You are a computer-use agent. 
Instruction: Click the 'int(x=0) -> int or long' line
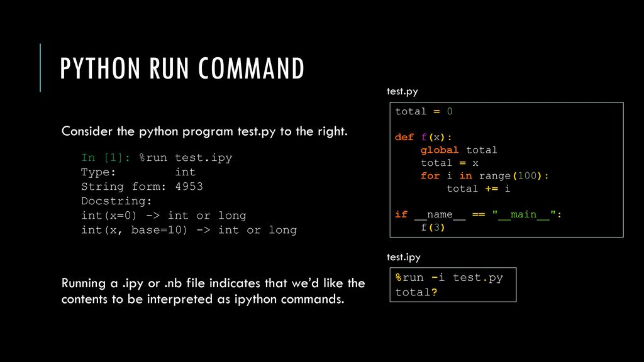pos(164,216)
